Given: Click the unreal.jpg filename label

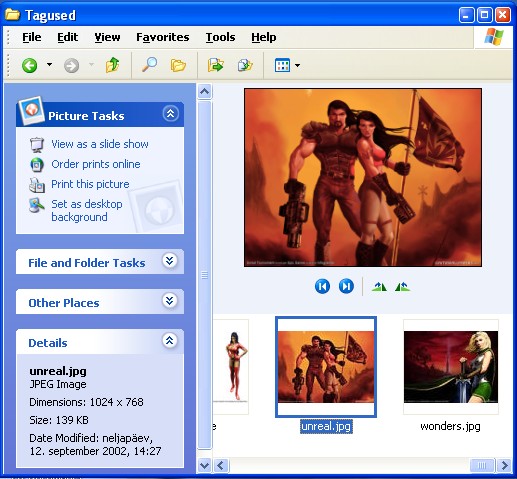Looking at the screenshot, I should coord(326,427).
